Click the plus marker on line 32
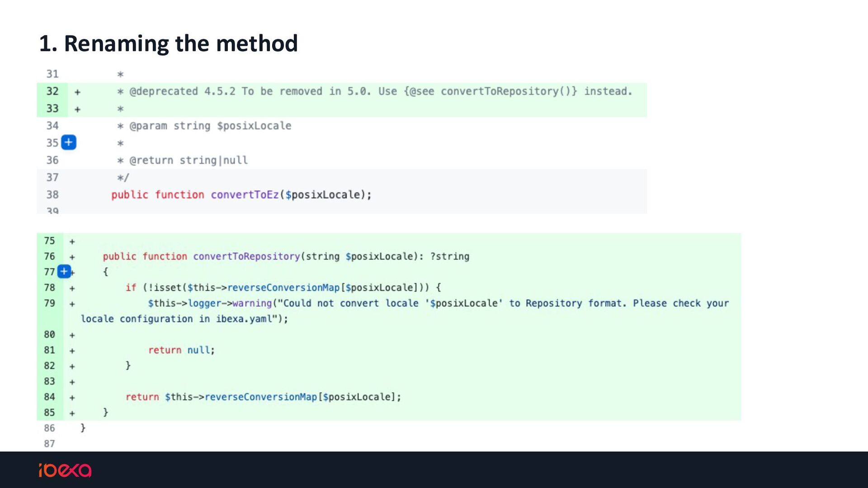This screenshot has height=488, width=868. [77, 92]
